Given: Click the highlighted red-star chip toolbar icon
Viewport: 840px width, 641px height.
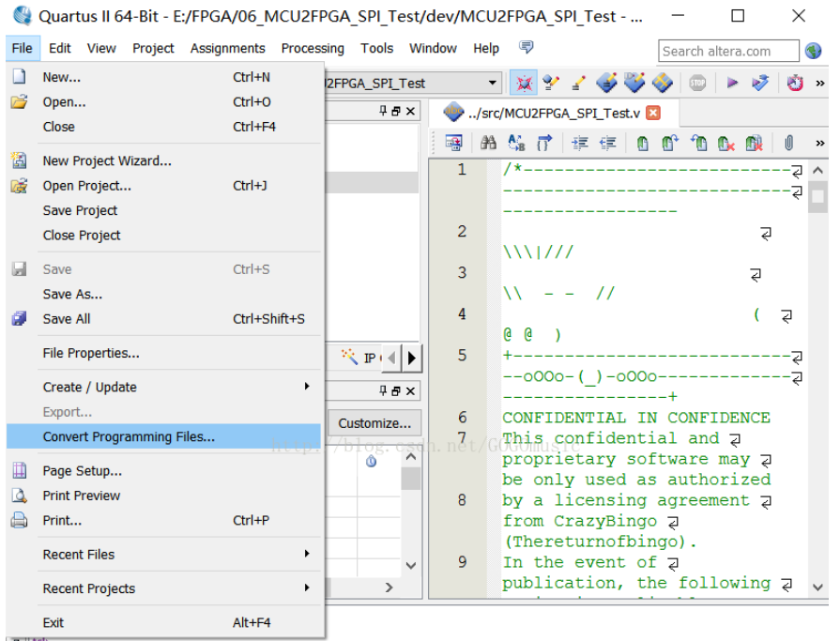Looking at the screenshot, I should 524,83.
